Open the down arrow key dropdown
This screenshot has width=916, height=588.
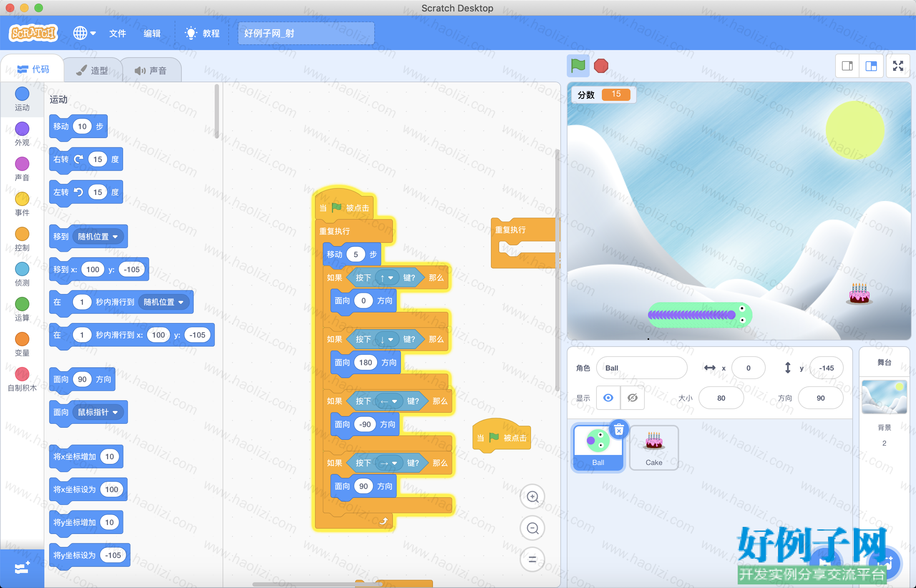click(387, 339)
